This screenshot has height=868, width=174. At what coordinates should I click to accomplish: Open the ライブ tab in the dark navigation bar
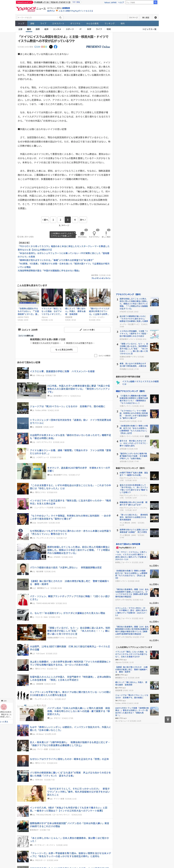(43, 24)
